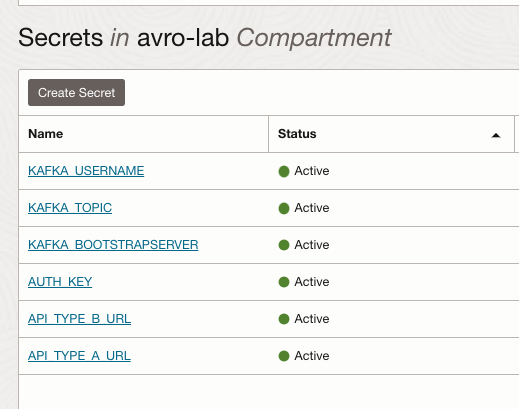The image size is (519, 409).
Task: Click Active status text of KAFKA_USERNAME
Action: 312,171
